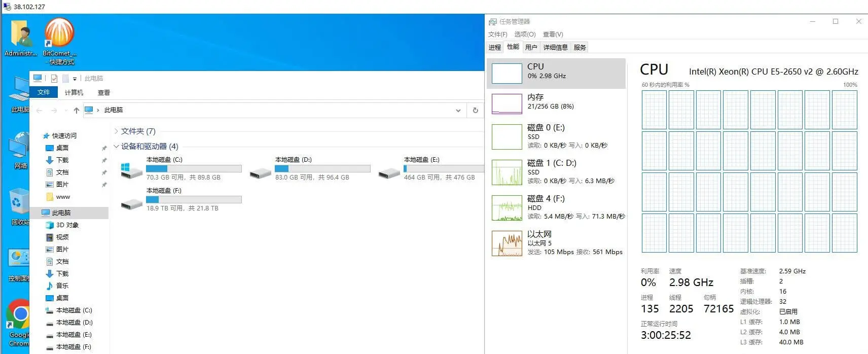Open the 选项(O) menu in Task Manager
This screenshot has height=354, width=868.
click(x=525, y=34)
